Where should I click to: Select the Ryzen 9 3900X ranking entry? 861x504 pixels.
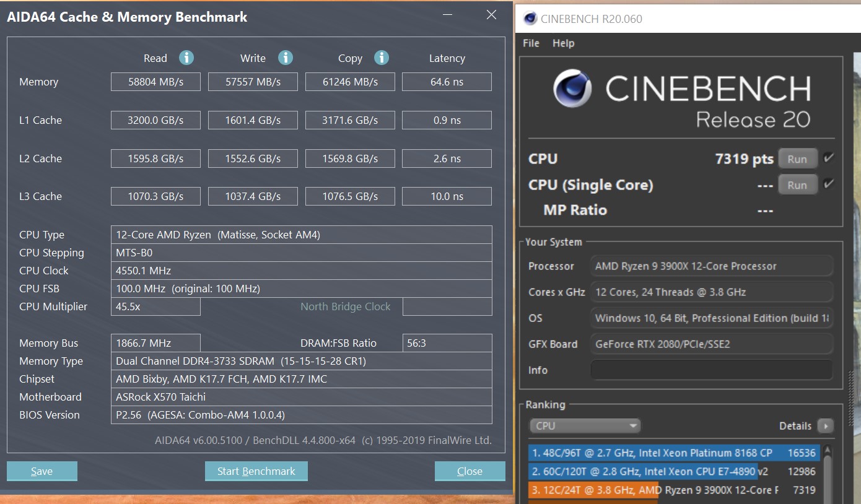point(675,490)
